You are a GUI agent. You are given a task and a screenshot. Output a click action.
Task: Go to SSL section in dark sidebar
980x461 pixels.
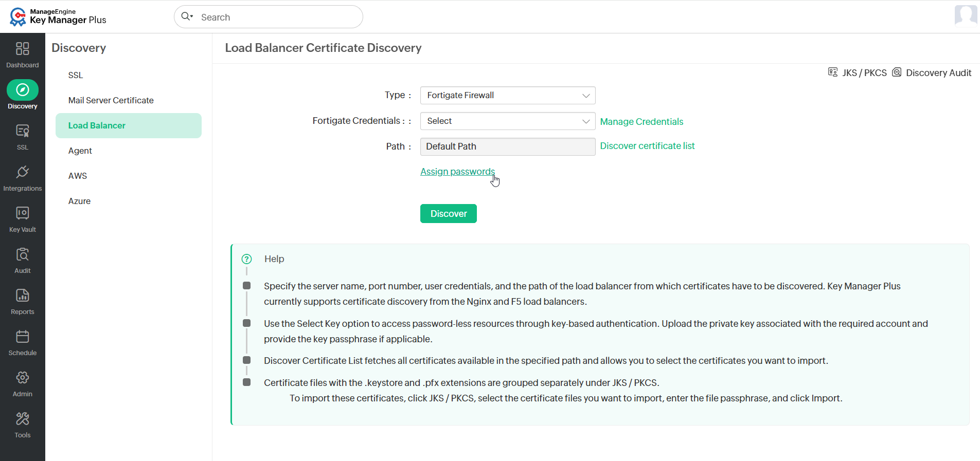[x=23, y=137]
